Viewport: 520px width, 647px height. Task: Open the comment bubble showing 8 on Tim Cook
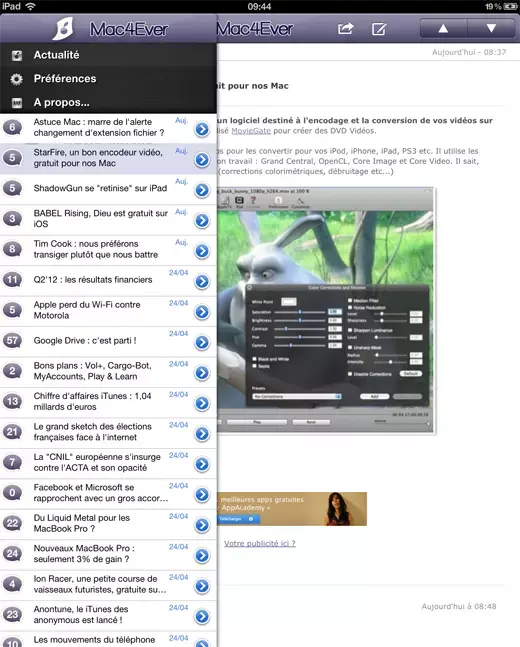(12, 249)
